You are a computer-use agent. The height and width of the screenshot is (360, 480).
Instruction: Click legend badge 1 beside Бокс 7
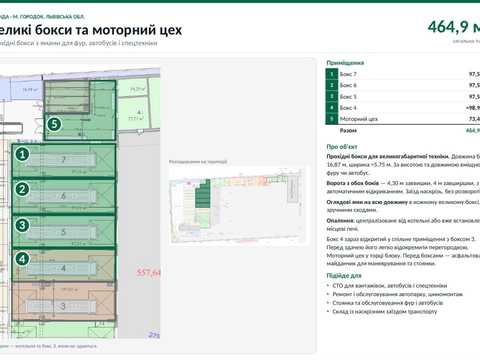(x=332, y=74)
